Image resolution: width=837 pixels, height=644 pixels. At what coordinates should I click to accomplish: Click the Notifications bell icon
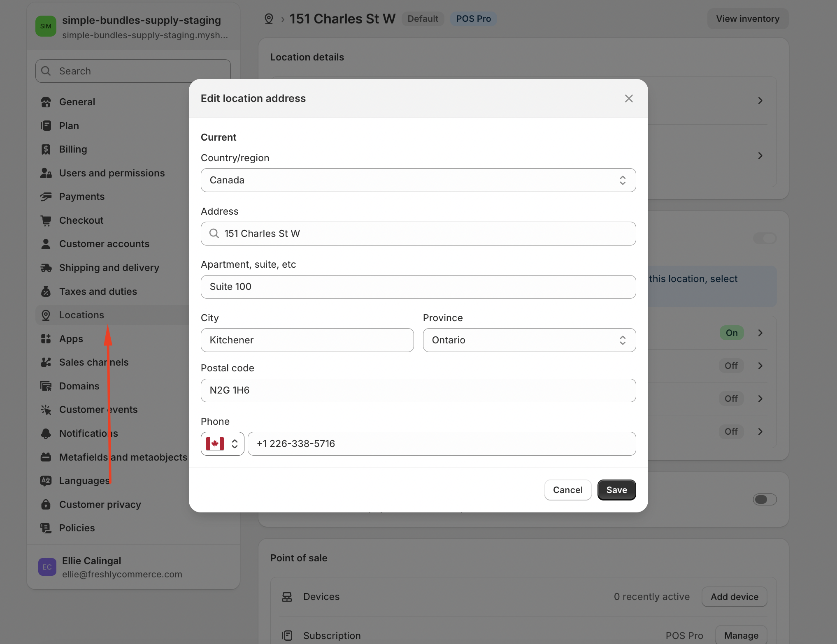click(46, 433)
